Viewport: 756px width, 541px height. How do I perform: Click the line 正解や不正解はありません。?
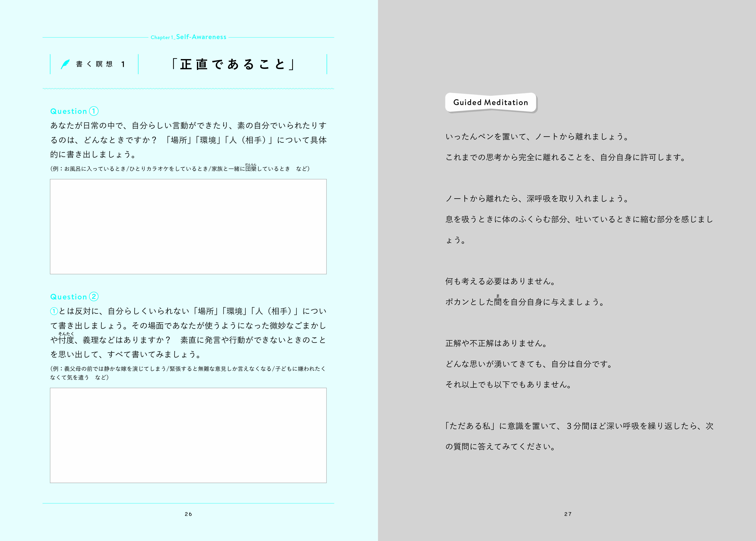[x=496, y=343]
